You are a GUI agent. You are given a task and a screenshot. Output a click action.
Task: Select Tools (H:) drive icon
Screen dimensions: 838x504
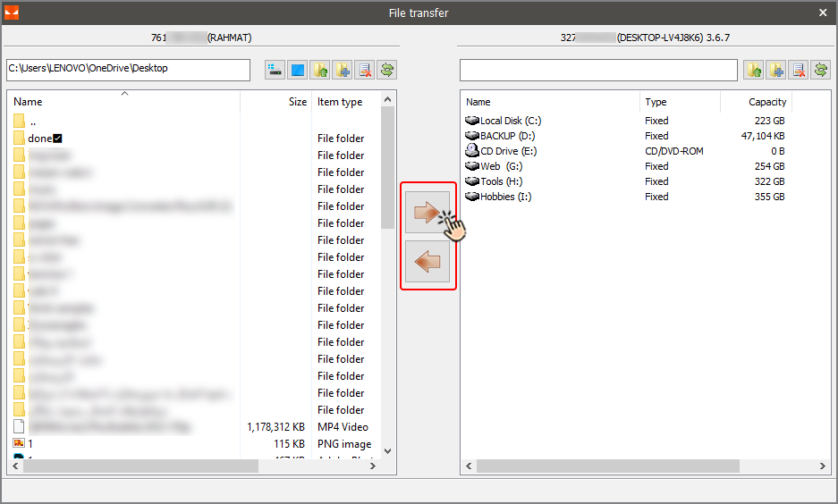pos(472,181)
